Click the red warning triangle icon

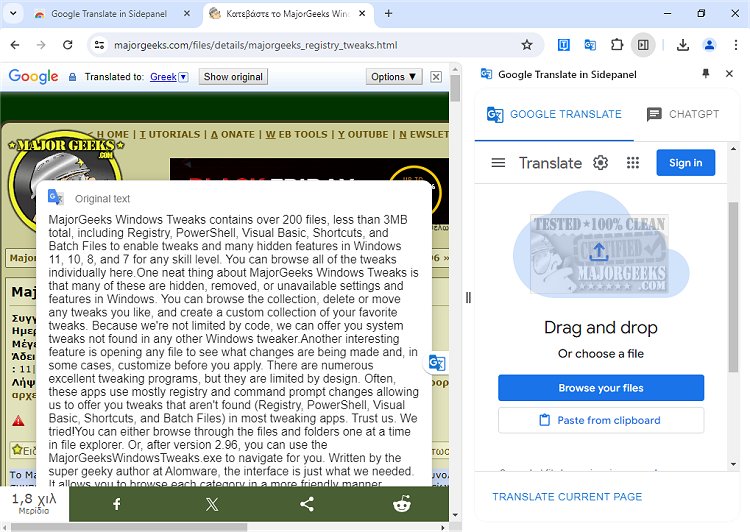tap(18, 421)
